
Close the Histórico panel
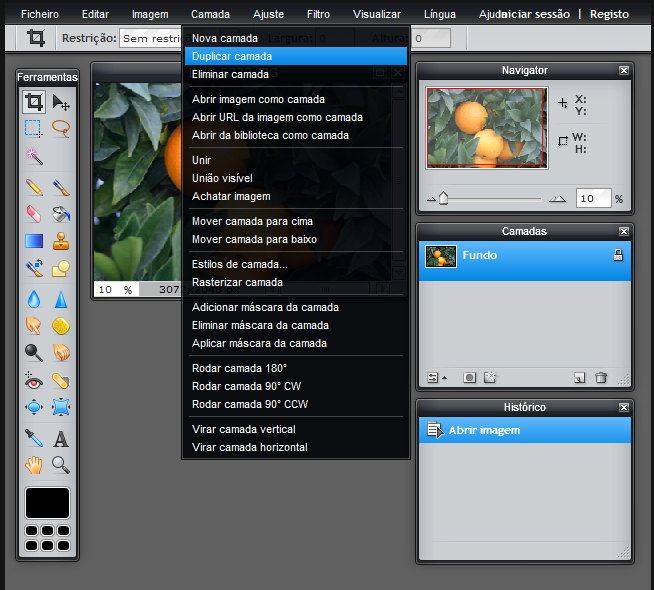[624, 407]
